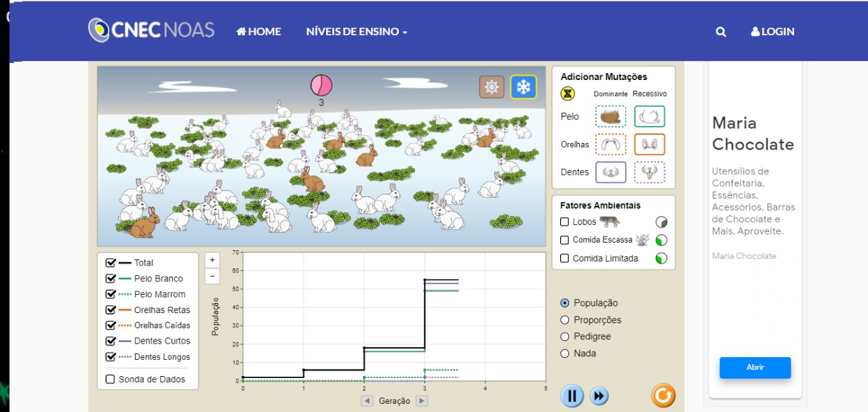Add dominant short teeth mutation
The image size is (868, 412).
610,172
